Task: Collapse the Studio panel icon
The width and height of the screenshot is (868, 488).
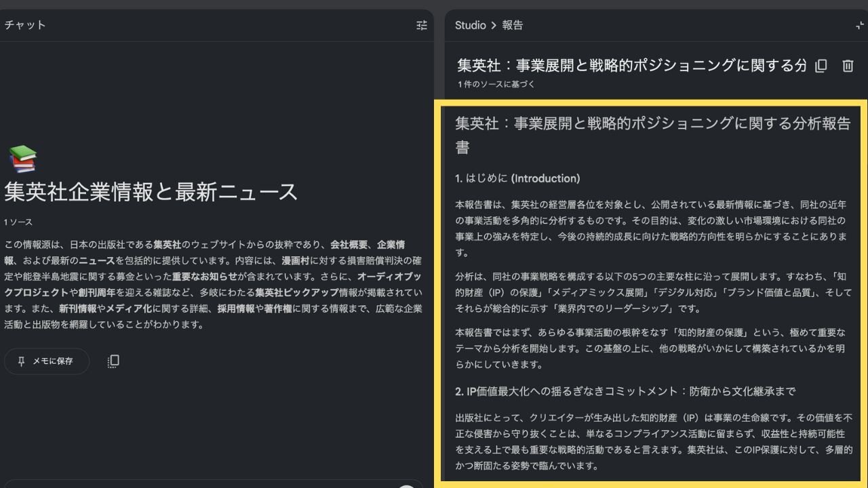Action: point(861,25)
